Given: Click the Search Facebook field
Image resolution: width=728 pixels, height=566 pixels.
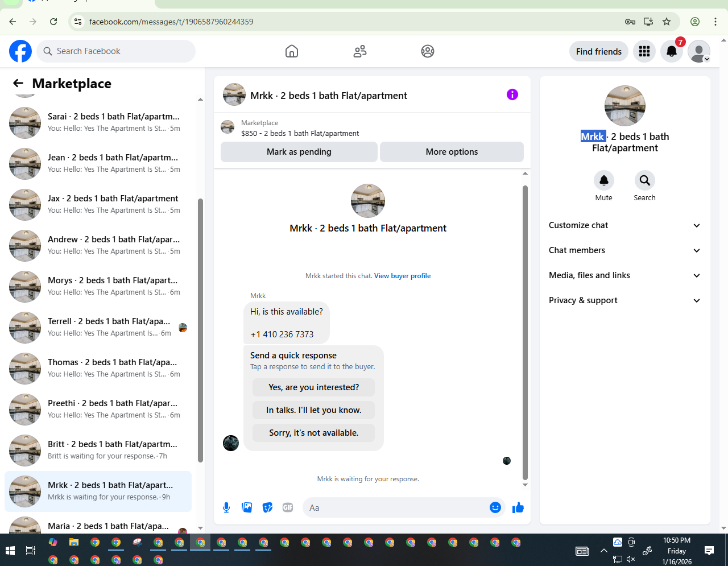Looking at the screenshot, I should click(x=117, y=51).
